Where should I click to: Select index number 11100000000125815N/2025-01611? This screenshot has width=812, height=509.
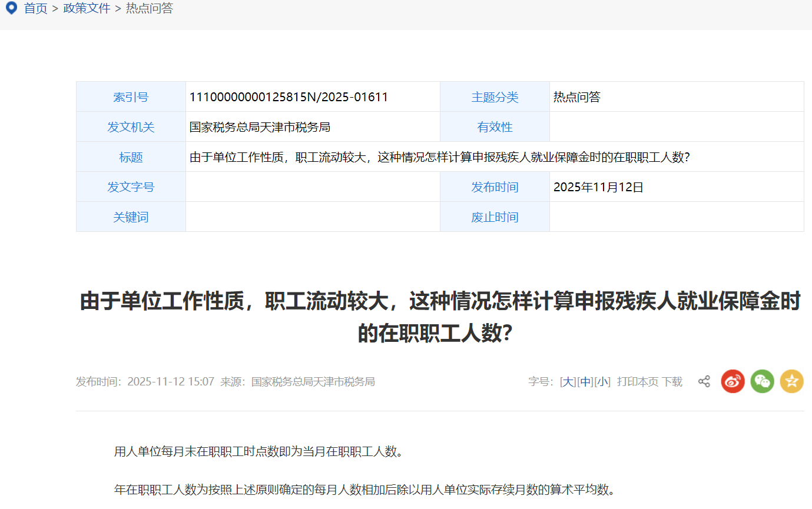pos(289,97)
